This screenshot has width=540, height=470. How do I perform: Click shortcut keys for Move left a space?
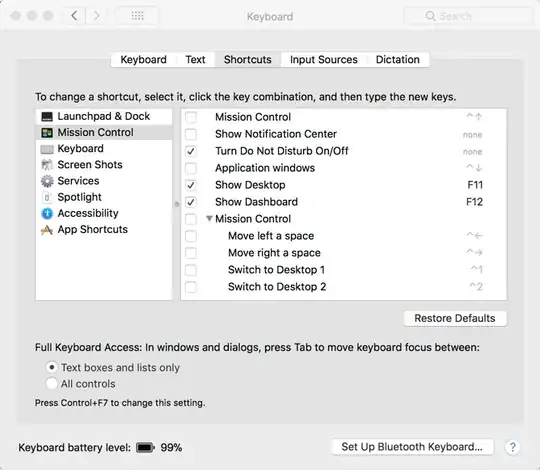point(474,236)
